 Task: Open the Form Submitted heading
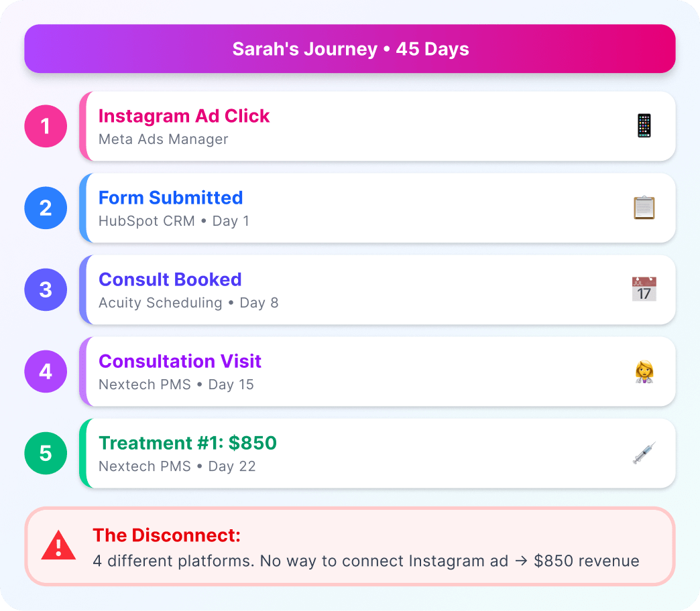tap(170, 198)
